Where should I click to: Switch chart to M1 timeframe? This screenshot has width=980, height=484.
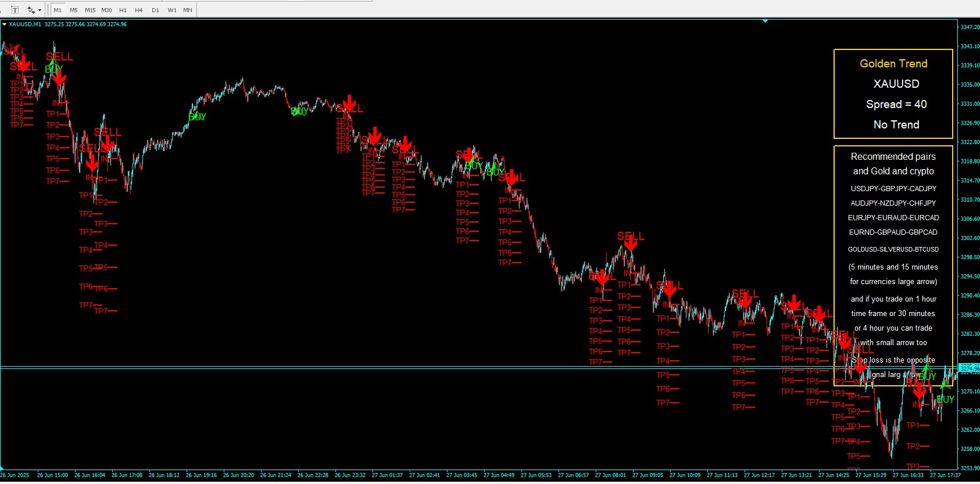[58, 10]
